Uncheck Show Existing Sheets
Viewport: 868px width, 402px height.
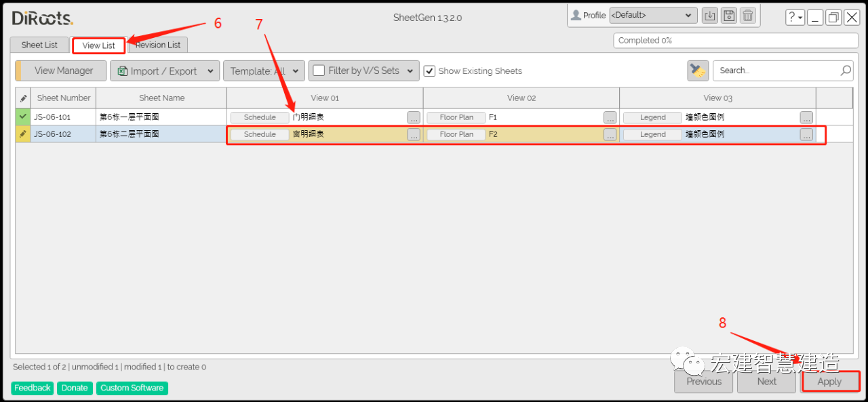pyautogui.click(x=429, y=71)
